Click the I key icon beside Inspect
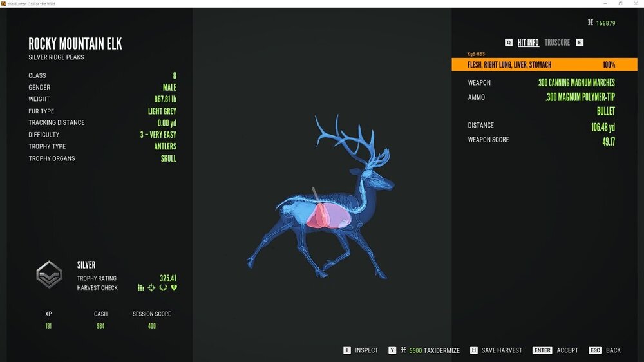This screenshot has width=644, height=362. [x=347, y=350]
